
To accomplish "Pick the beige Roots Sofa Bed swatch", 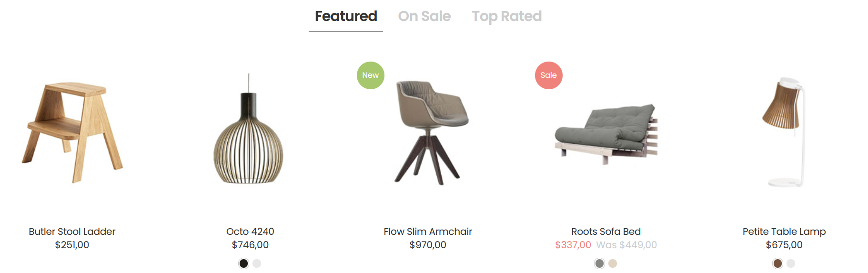I will (613, 263).
